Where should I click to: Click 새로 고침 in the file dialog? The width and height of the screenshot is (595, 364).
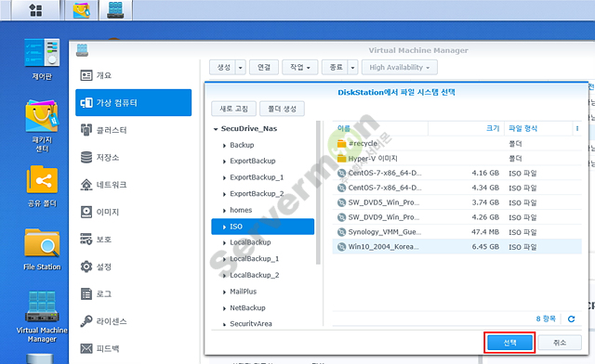(233, 109)
